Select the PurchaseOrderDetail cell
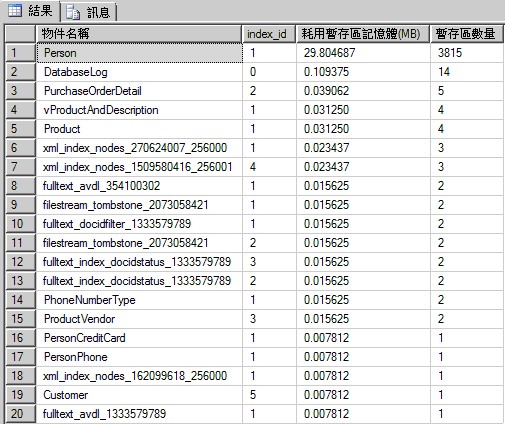Screen dimensions: 505x424 coord(140,91)
